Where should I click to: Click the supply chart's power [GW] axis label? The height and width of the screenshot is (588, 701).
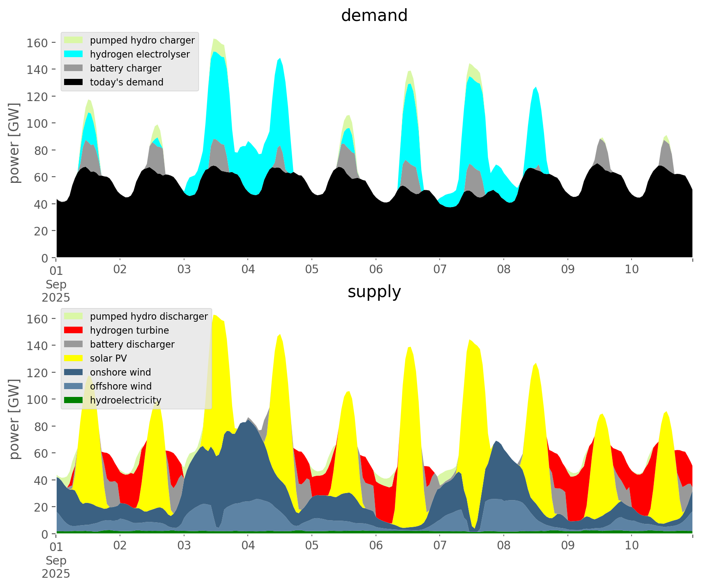(x=14, y=419)
